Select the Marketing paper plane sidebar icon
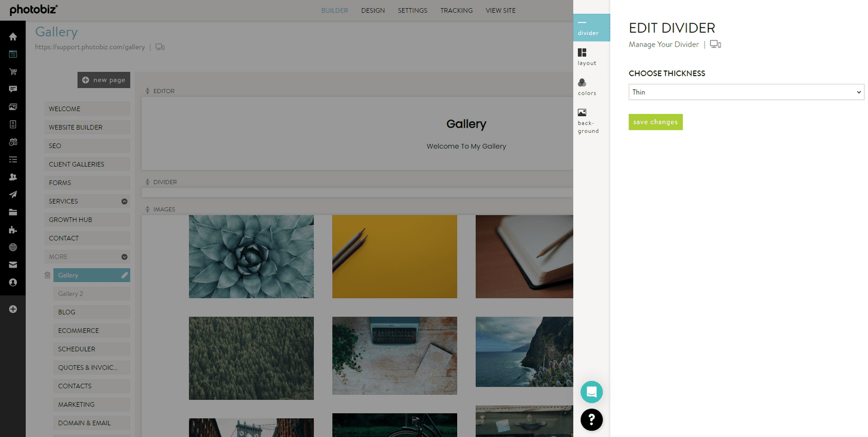868x437 pixels. tap(13, 194)
